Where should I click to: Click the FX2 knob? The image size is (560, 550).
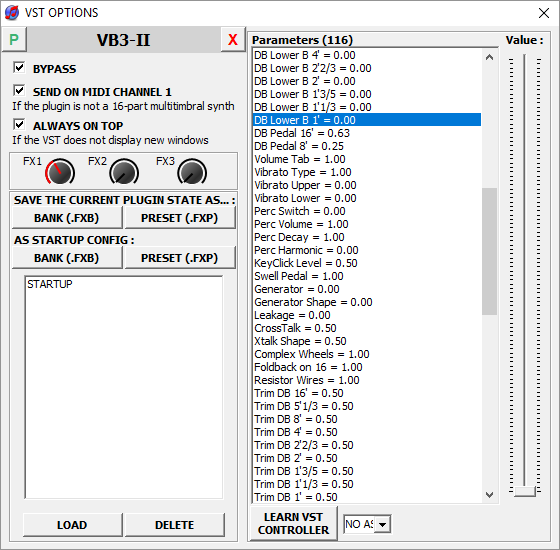(124, 172)
